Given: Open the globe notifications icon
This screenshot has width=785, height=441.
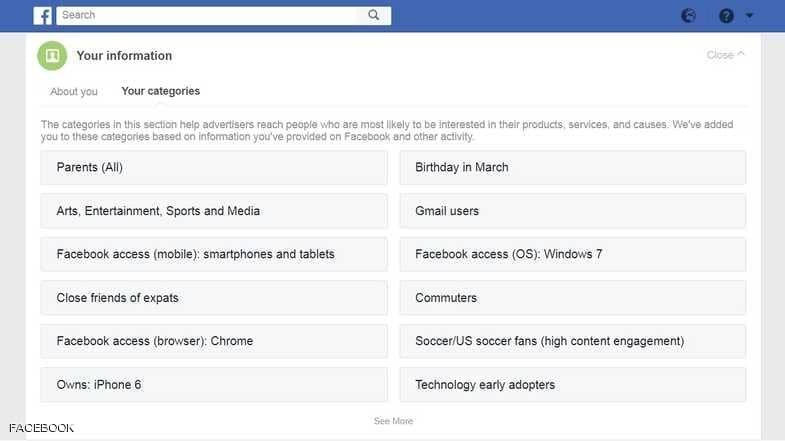Looking at the screenshot, I should [688, 15].
